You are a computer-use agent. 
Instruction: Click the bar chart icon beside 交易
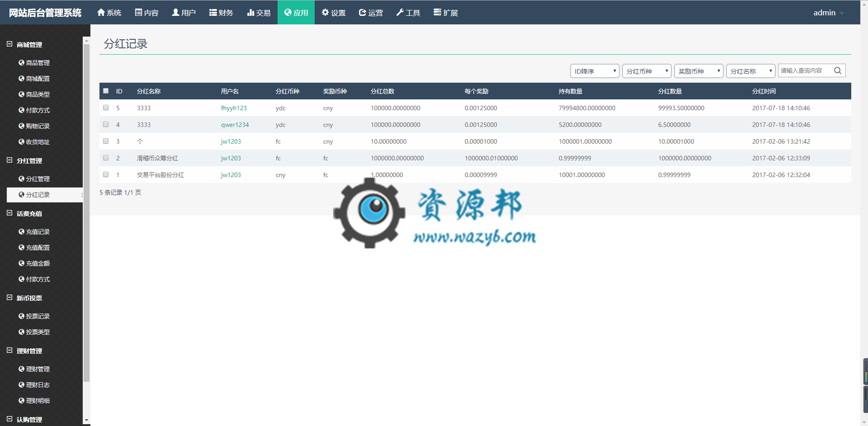[250, 12]
